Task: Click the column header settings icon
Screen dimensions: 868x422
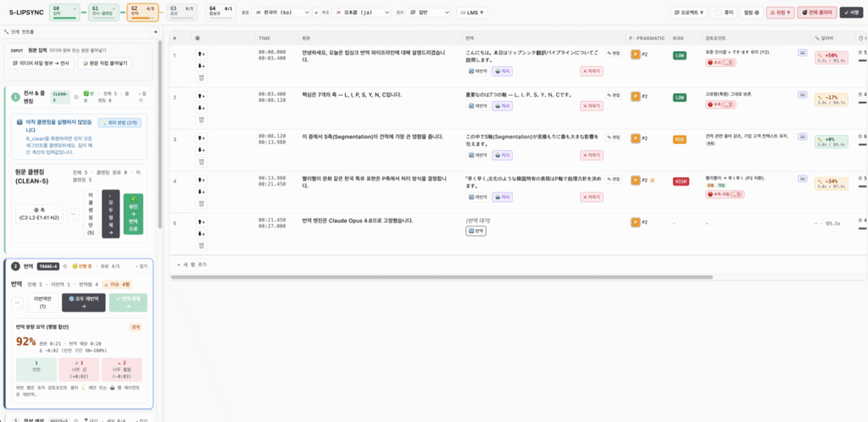Action: (x=198, y=37)
